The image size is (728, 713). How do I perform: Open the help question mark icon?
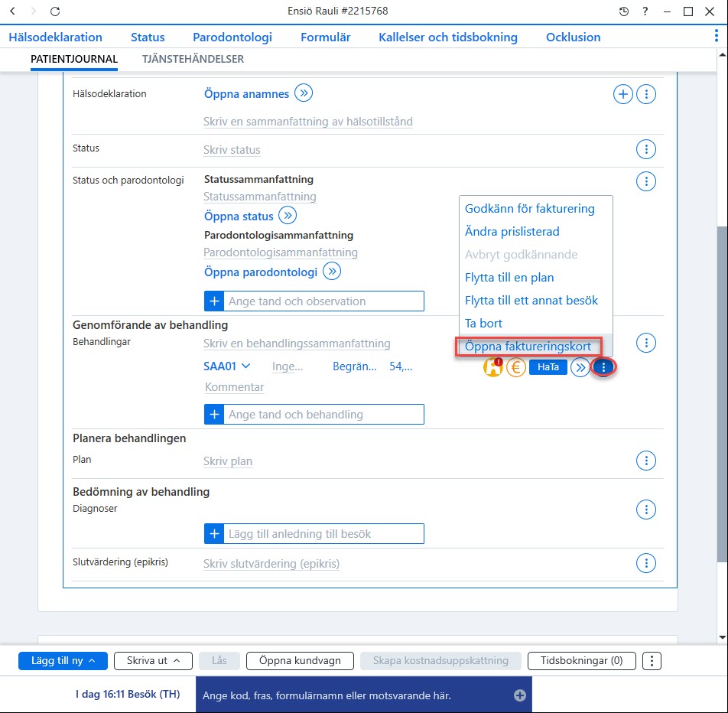coord(645,11)
